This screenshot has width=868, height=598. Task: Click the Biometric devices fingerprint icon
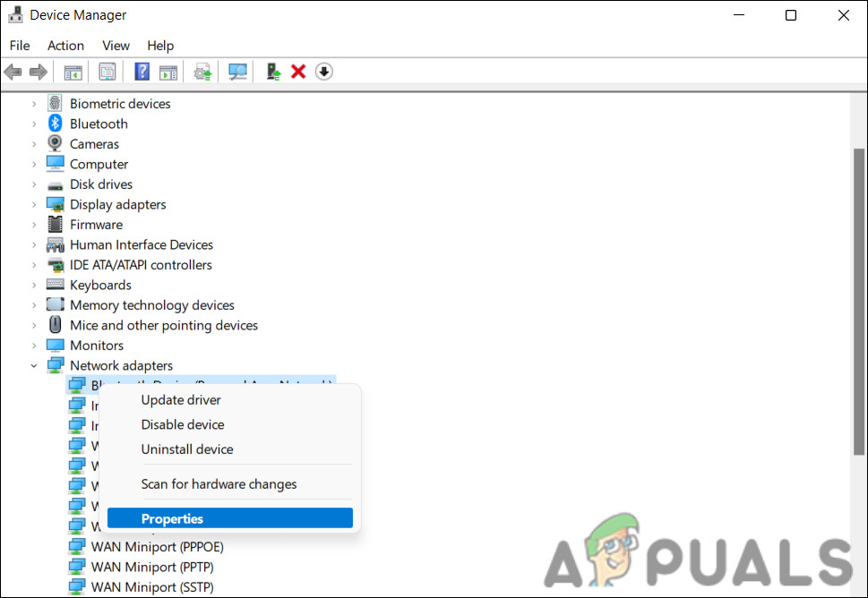(55, 104)
